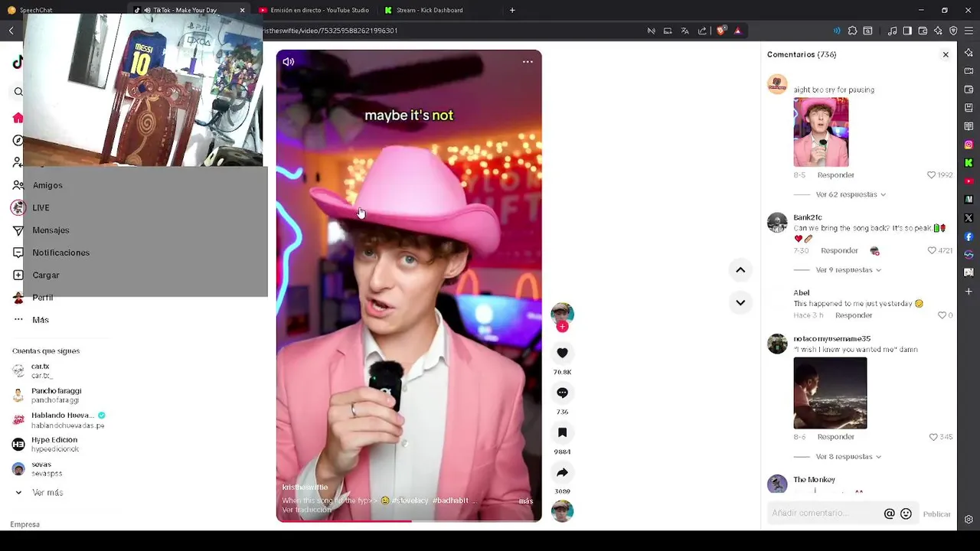Open the Brave Rewards triangle icon
Image resolution: width=980 pixels, height=551 pixels.
738,31
